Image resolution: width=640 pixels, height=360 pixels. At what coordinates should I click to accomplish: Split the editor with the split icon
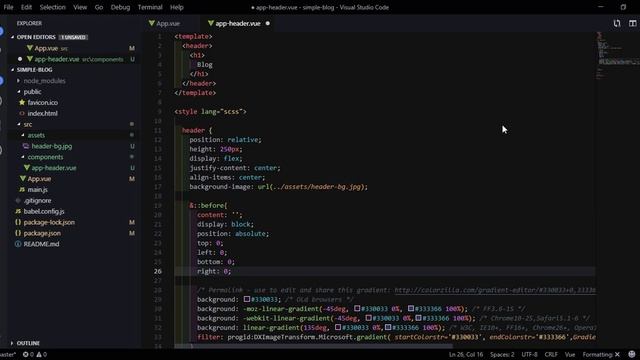pos(632,24)
